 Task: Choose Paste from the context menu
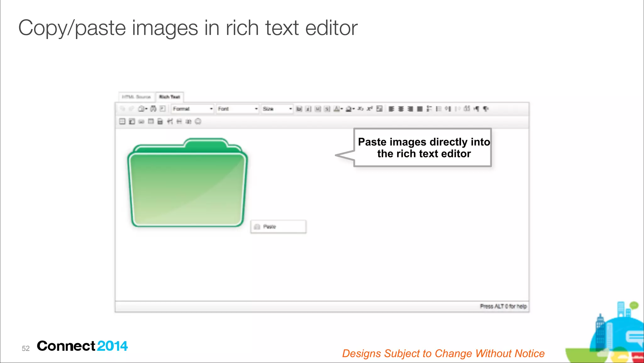tap(278, 227)
